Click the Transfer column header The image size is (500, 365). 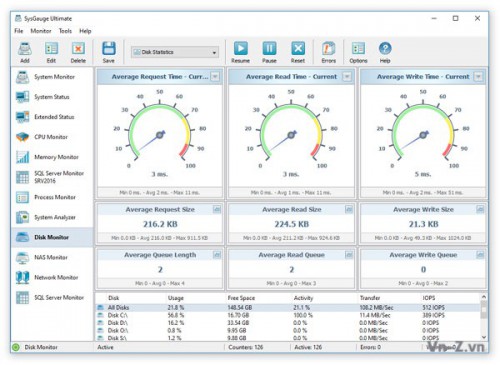pyautogui.click(x=370, y=298)
